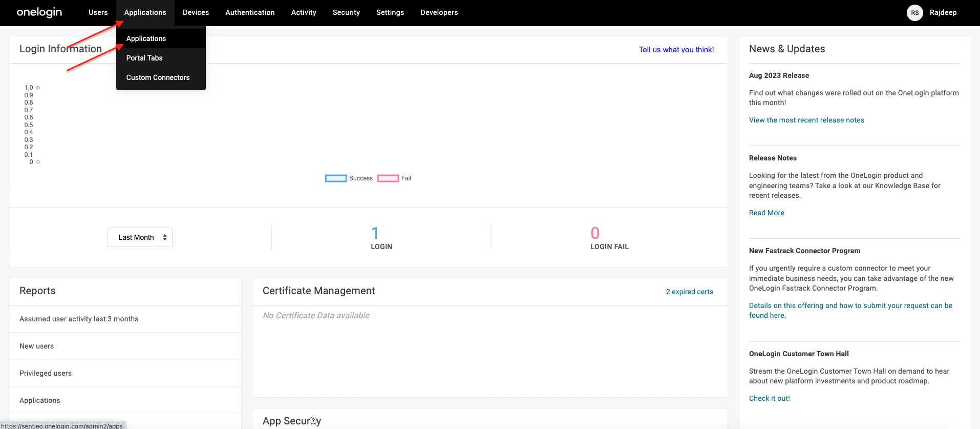Open the Developers menu
The image size is (980, 429).
439,13
